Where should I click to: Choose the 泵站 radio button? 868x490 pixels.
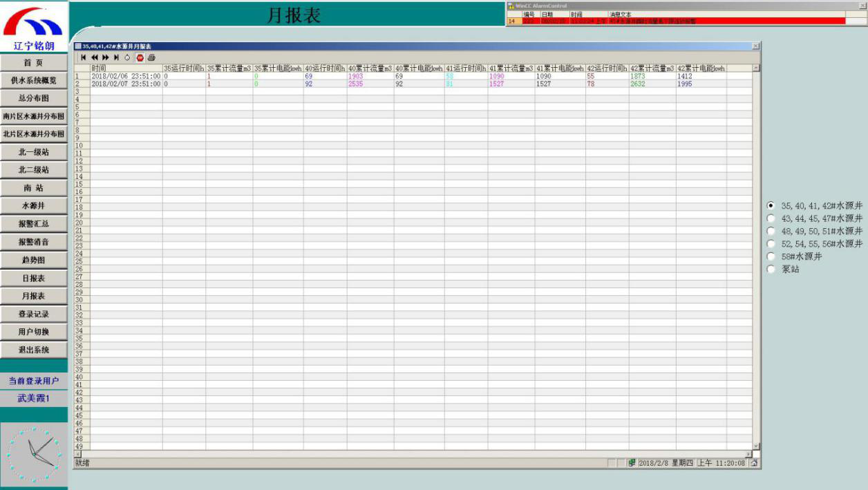771,270
